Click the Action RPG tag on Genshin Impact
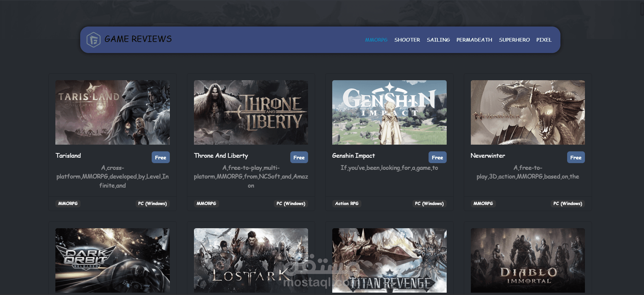644x295 pixels. click(347, 203)
